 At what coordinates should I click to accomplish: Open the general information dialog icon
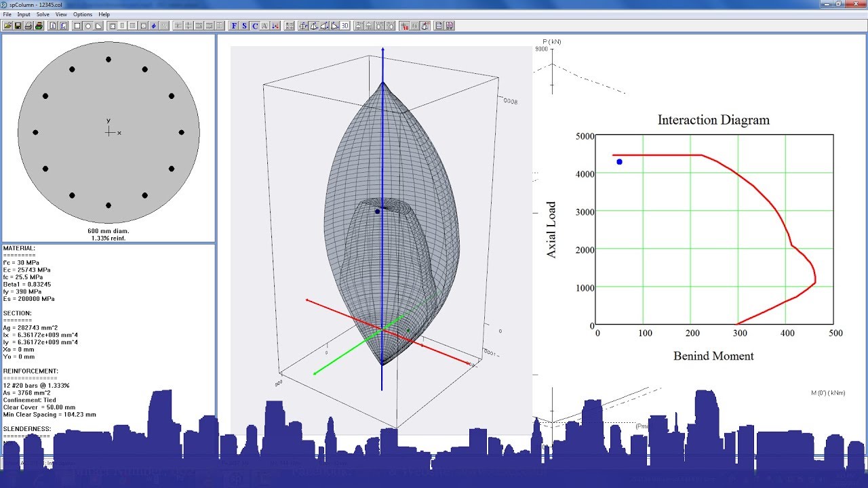[53, 26]
